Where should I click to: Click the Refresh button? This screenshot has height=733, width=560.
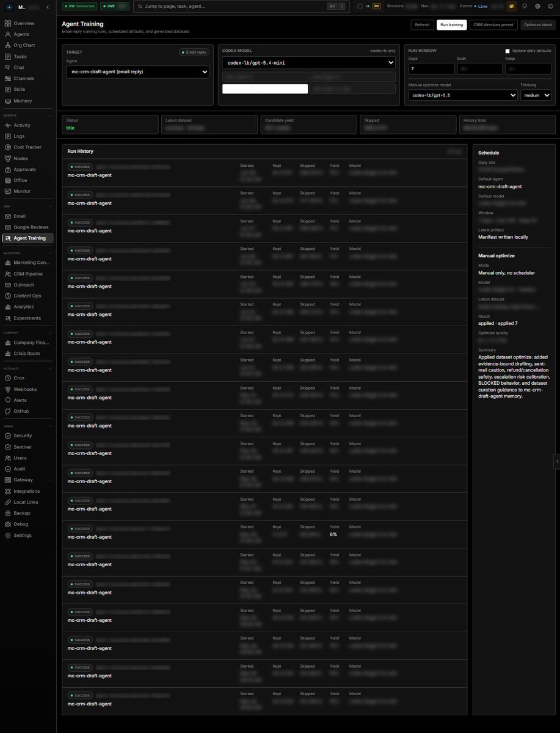click(x=422, y=25)
